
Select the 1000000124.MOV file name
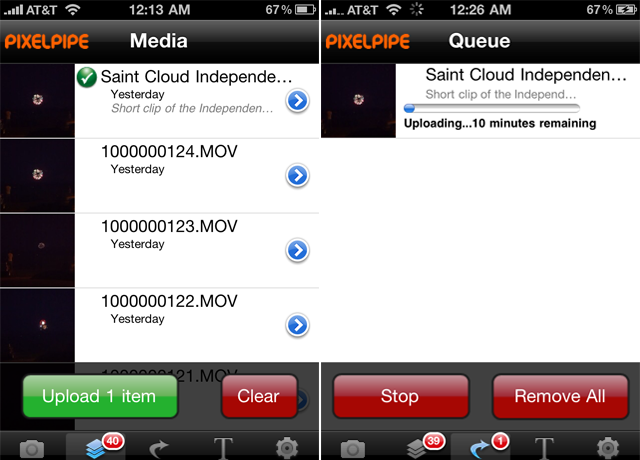169,151
